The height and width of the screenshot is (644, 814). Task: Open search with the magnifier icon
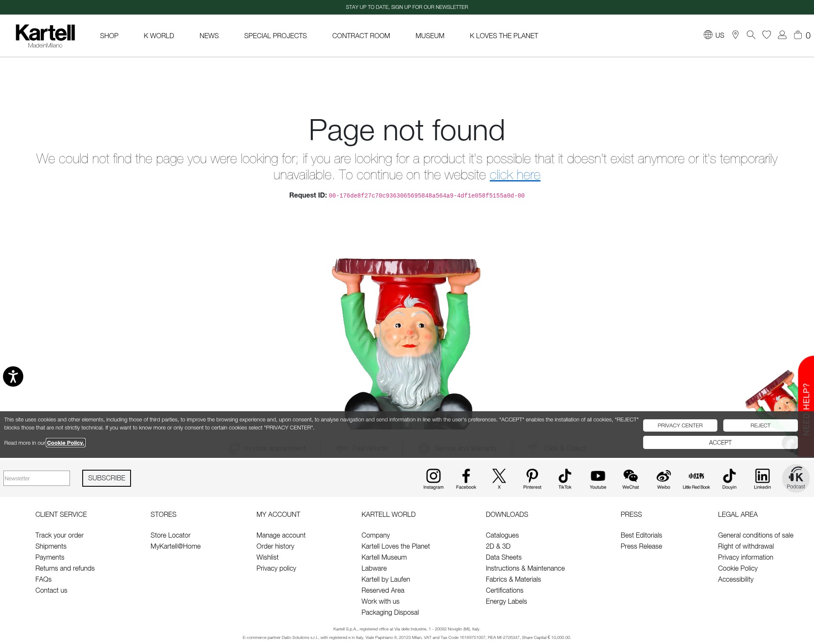(x=751, y=35)
